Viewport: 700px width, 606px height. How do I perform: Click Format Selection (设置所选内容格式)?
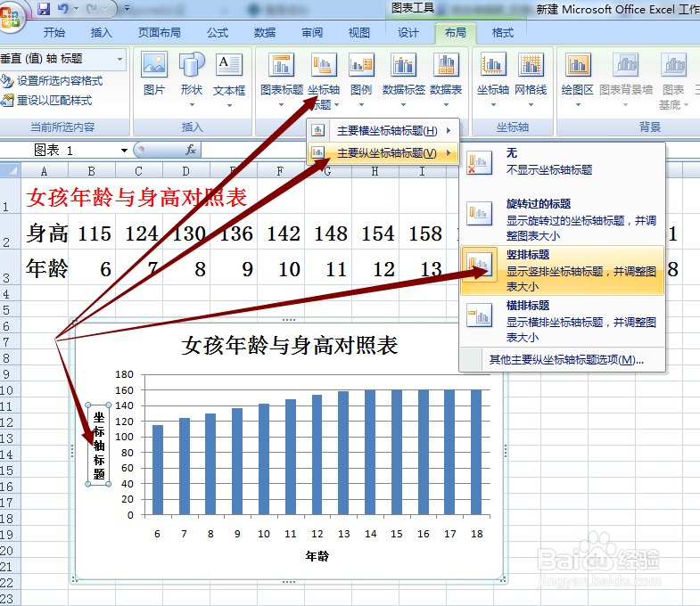tap(52, 81)
